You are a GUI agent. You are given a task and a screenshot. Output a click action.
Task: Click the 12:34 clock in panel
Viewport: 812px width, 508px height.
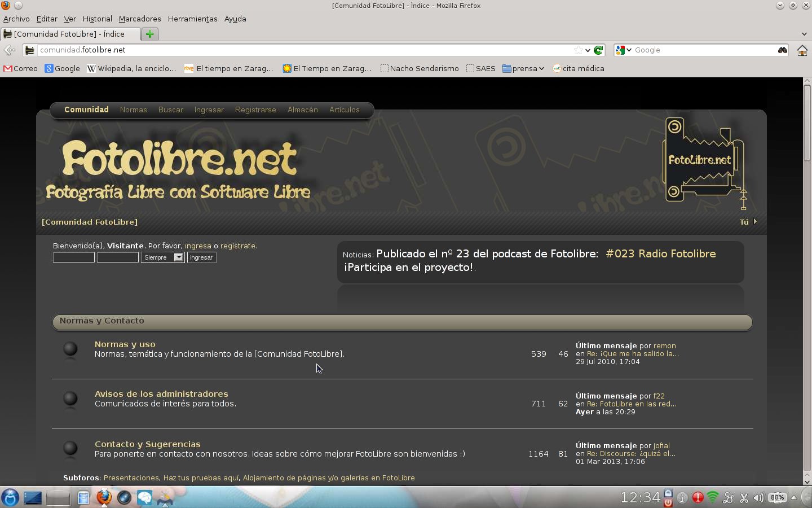click(641, 497)
